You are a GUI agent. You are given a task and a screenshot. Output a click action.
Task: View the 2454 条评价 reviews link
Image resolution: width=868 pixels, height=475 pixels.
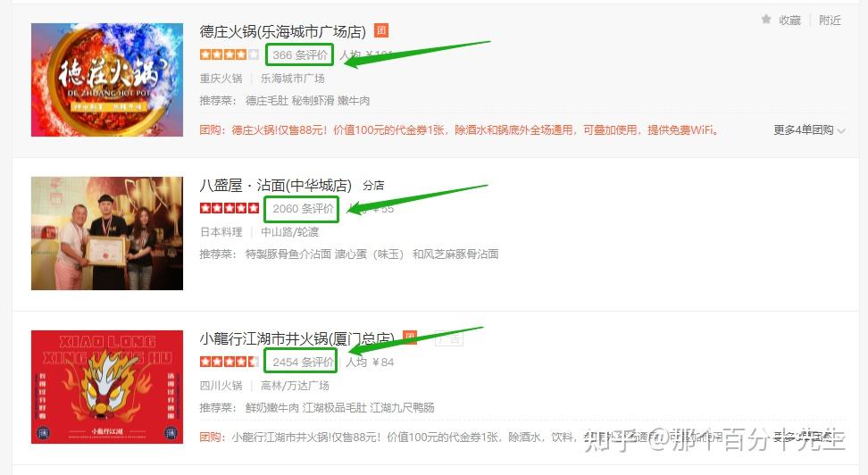point(303,362)
